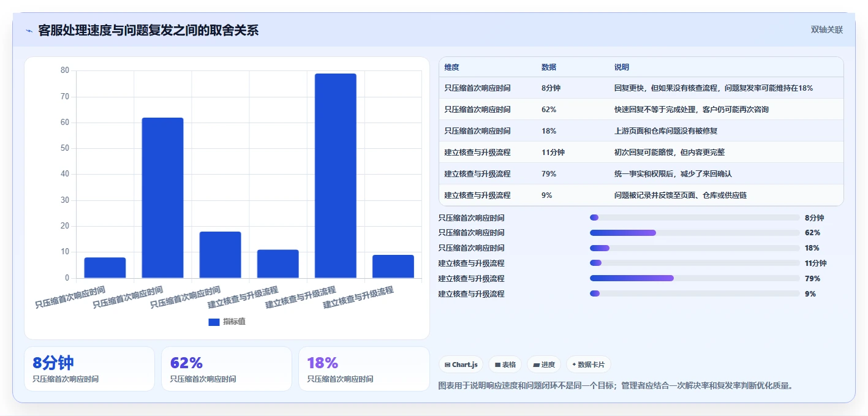Click the description 快速回复不等于完成处理
Screen dimensions: 868x416
click(x=692, y=110)
